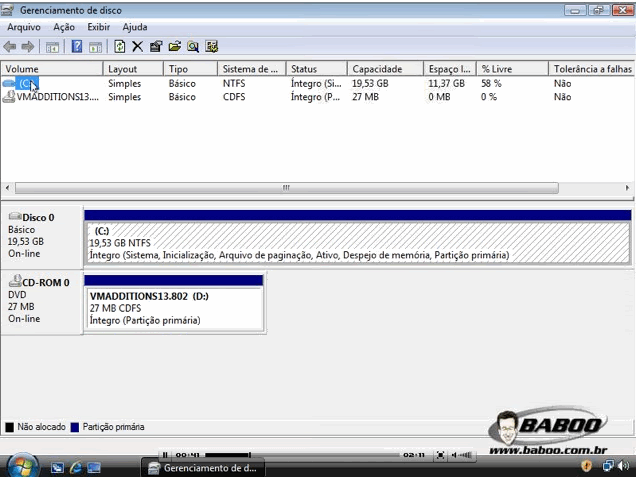636x477 pixels.
Task: Open the Exibir menu
Action: click(99, 27)
